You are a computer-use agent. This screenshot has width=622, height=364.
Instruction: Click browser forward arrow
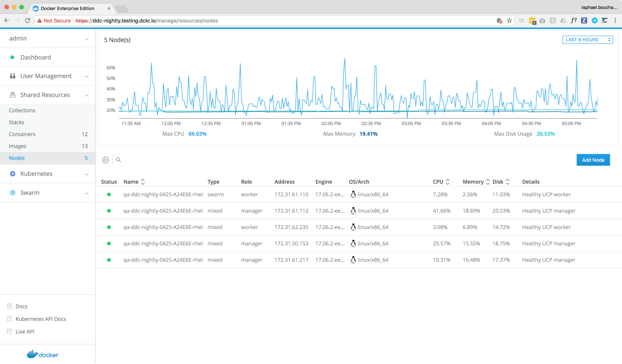click(17, 20)
